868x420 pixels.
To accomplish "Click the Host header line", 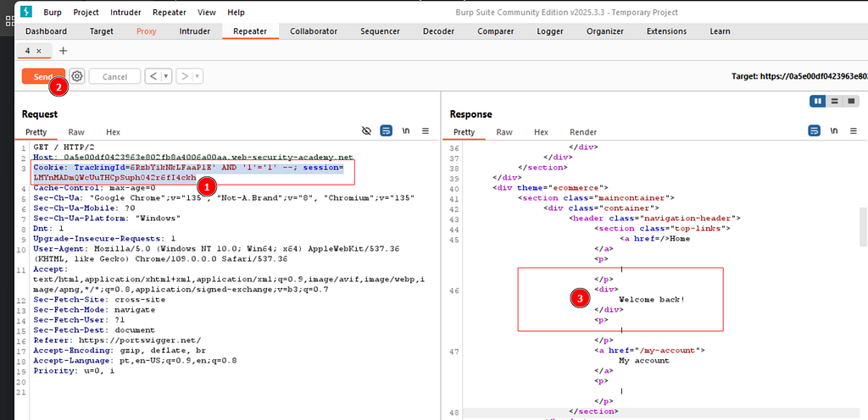I will click(193, 157).
